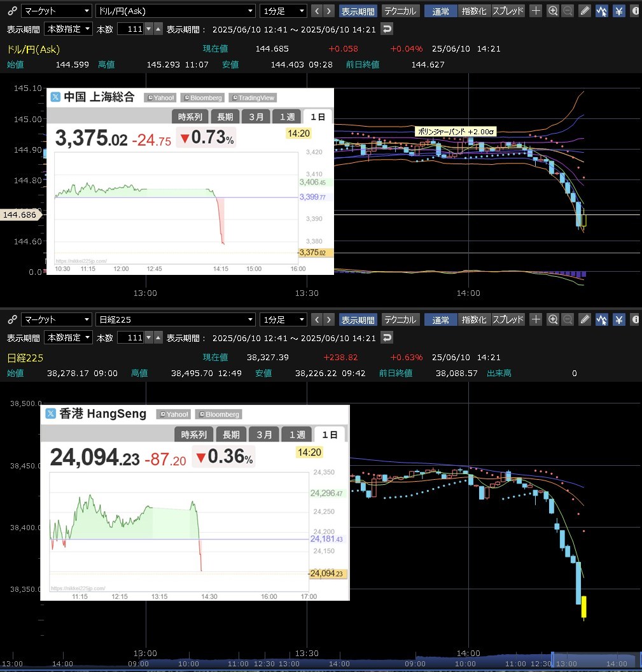Select the 1週 tab in HangSeng widget
The image size is (642, 672).
point(297,435)
